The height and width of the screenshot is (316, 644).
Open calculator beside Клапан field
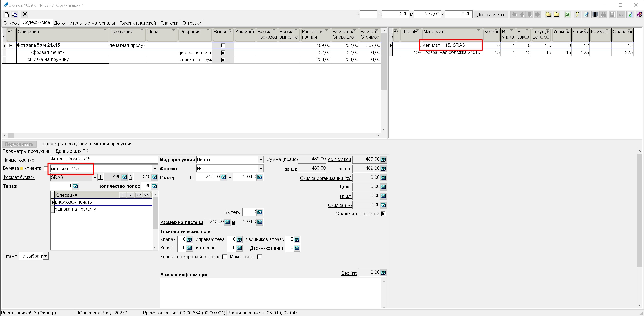coord(190,240)
